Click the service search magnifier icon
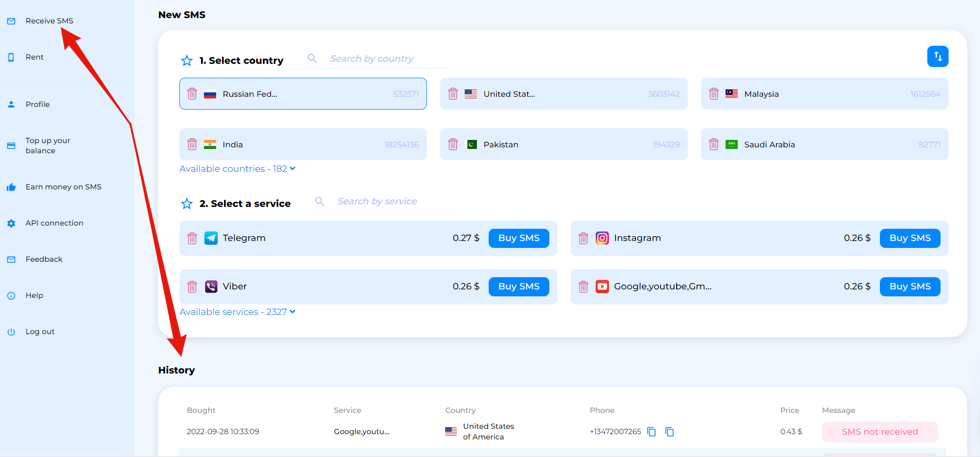The width and height of the screenshot is (980, 457). pos(320,201)
